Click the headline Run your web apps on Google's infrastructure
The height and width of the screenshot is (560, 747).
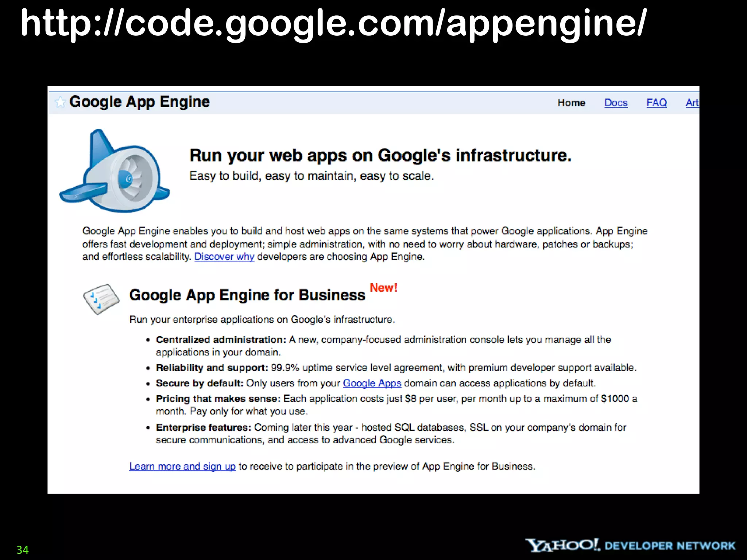380,156
